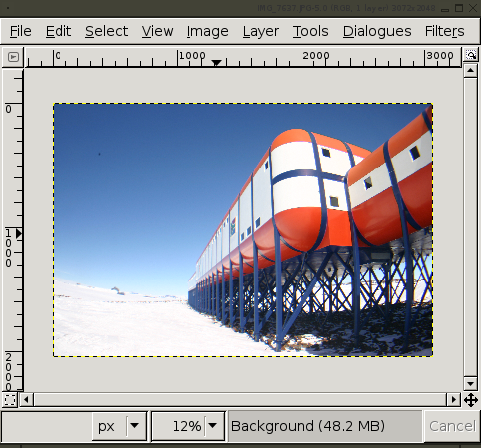481x448 pixels.
Task: Click the scroll right arrow
Action: pos(454,400)
